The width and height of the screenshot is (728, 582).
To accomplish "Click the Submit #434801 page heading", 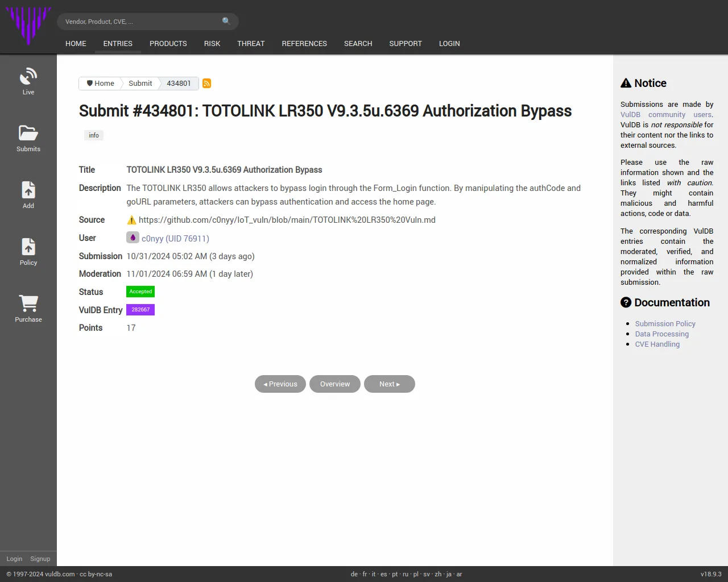I will 325,111.
